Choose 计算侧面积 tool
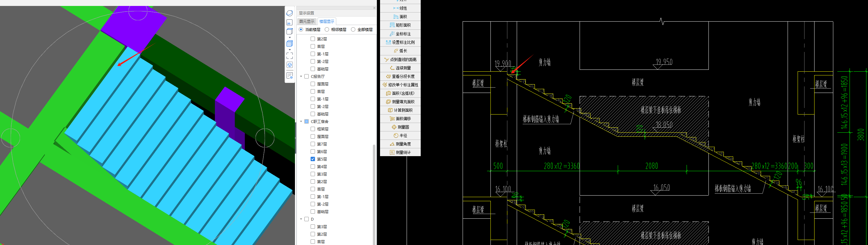 [x=400, y=110]
